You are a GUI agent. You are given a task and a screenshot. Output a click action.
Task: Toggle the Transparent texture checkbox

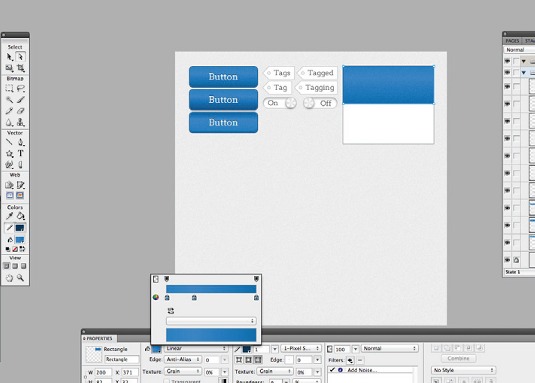click(x=167, y=381)
